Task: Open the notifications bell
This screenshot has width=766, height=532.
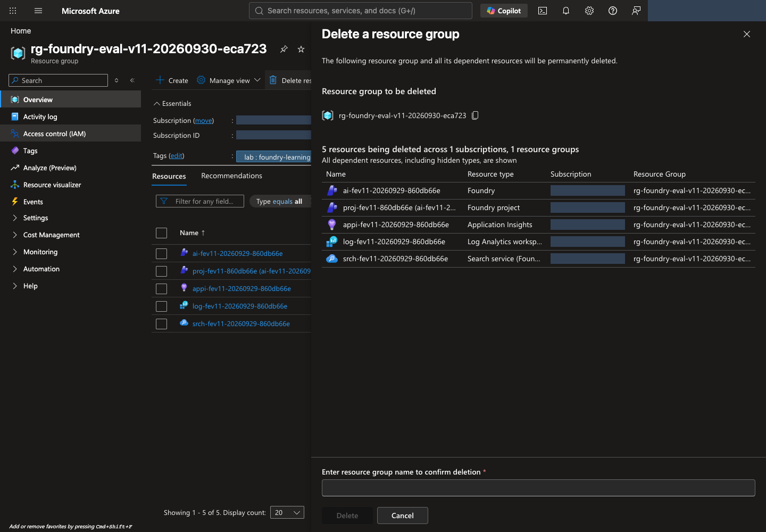Action: tap(566, 11)
